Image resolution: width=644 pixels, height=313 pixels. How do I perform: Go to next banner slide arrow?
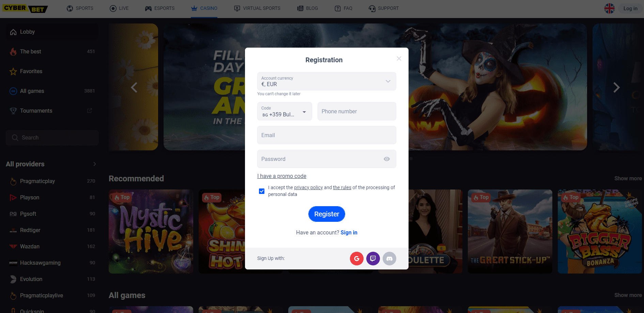pos(616,87)
